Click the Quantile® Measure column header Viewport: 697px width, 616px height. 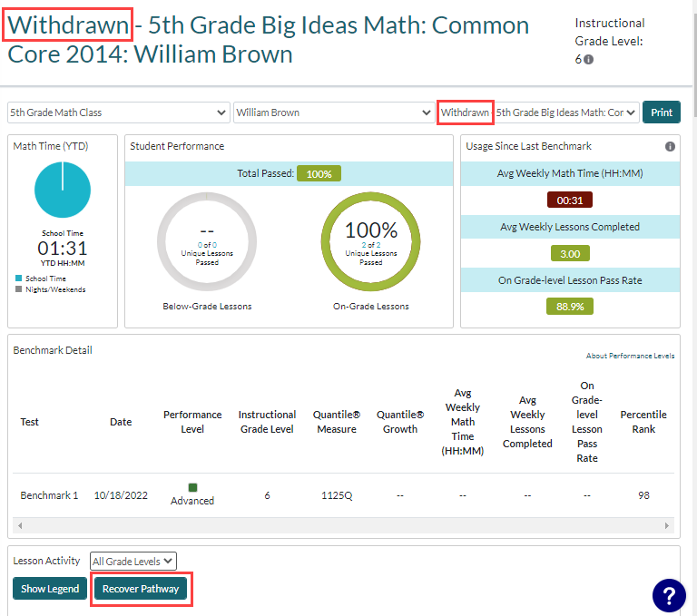tap(337, 422)
